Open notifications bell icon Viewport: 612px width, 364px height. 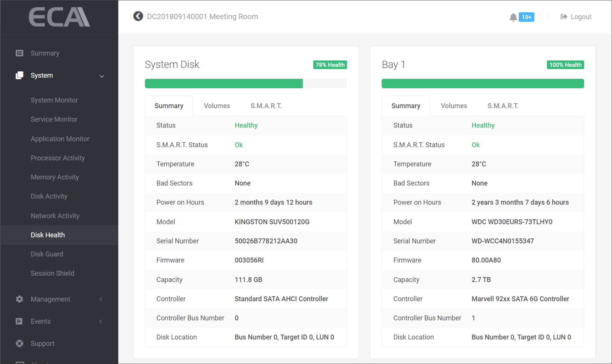tap(513, 17)
